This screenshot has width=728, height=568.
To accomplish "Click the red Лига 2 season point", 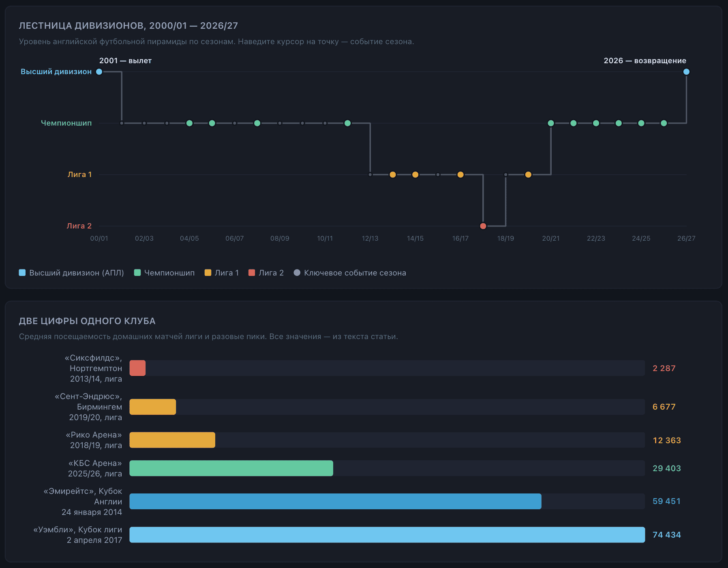I will [x=483, y=226].
